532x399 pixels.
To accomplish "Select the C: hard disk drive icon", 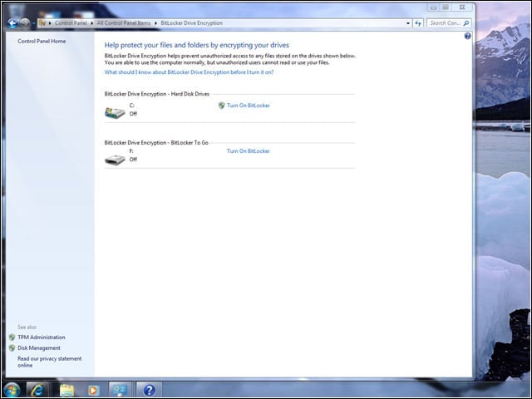I will 115,112.
